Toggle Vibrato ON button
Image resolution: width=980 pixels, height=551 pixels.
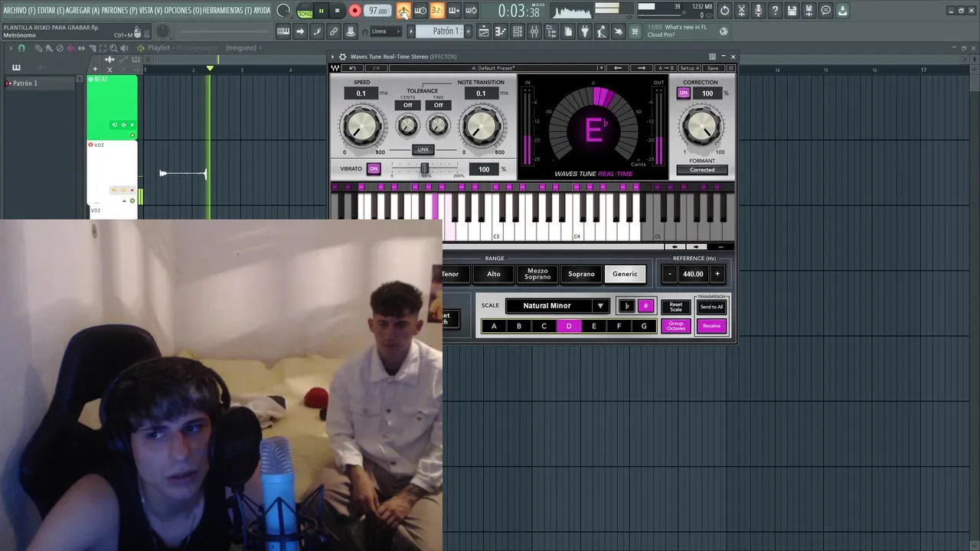pyautogui.click(x=374, y=168)
